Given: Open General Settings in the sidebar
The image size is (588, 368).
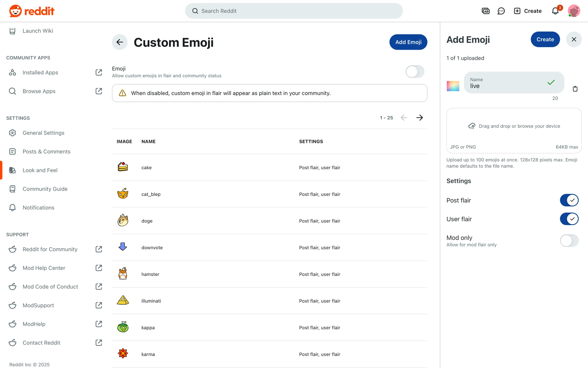Looking at the screenshot, I should [x=43, y=133].
